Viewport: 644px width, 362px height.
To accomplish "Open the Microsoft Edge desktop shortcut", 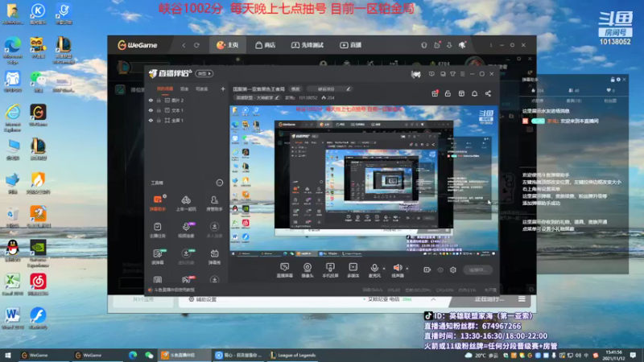I will tap(12, 50).
